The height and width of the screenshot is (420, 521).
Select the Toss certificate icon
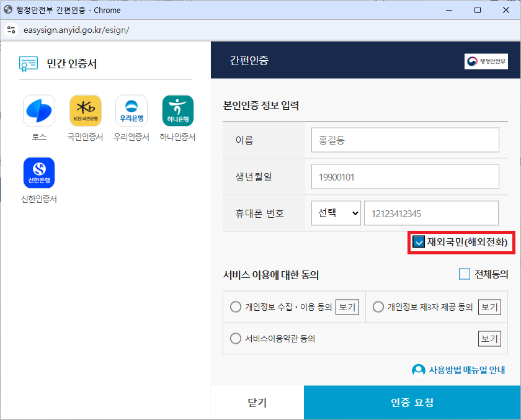click(39, 110)
